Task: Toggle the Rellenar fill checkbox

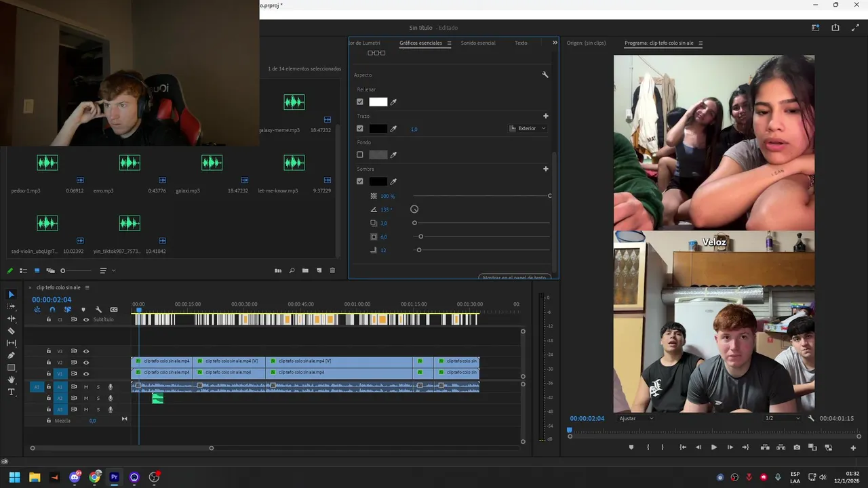Action: pyautogui.click(x=360, y=102)
